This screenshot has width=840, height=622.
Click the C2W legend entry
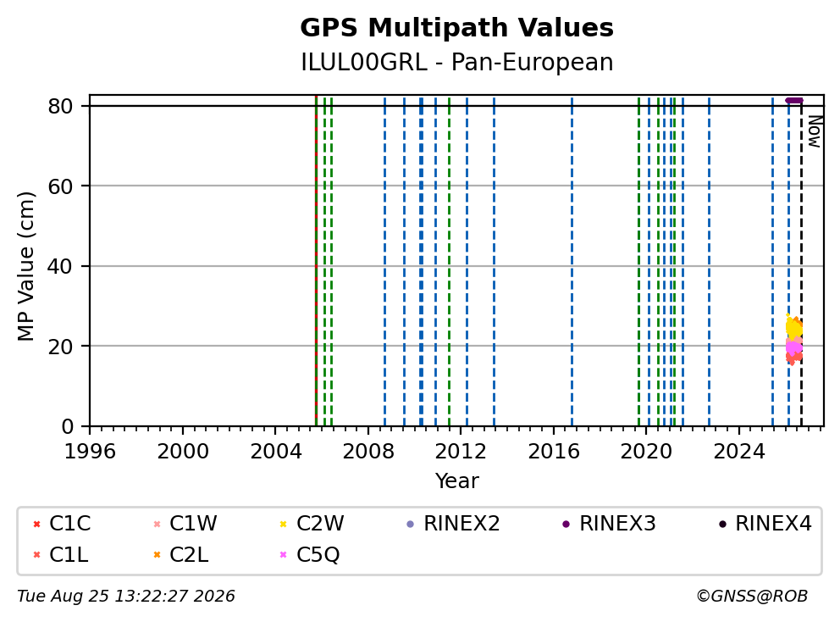[312, 524]
